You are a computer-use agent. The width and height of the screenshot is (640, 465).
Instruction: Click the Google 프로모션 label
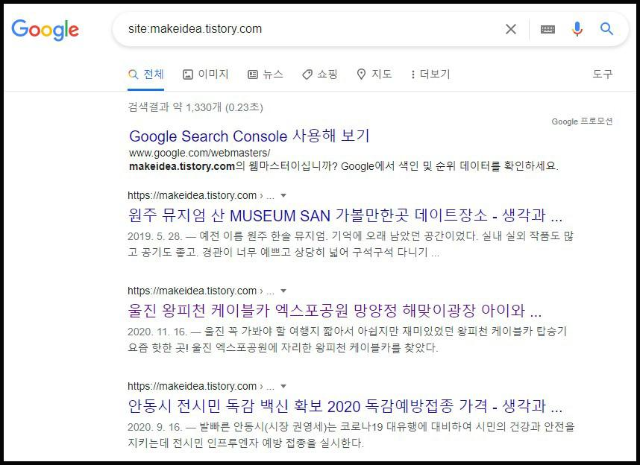pos(582,121)
